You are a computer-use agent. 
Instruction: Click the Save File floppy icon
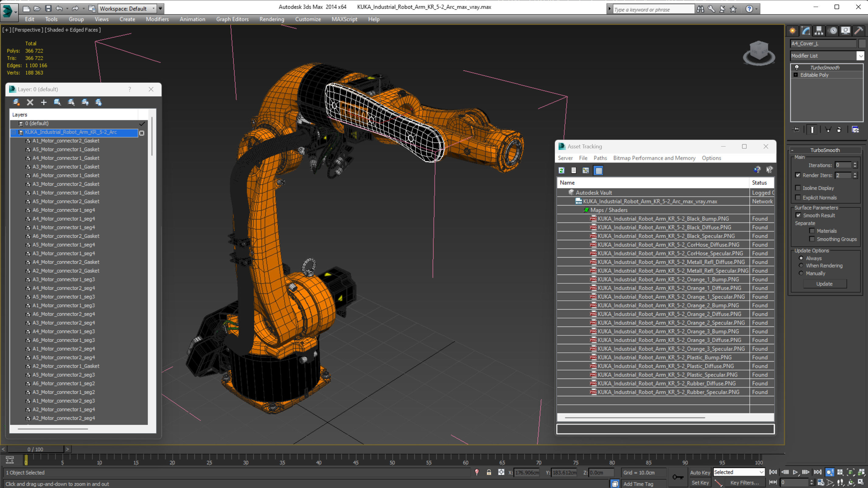(x=48, y=9)
